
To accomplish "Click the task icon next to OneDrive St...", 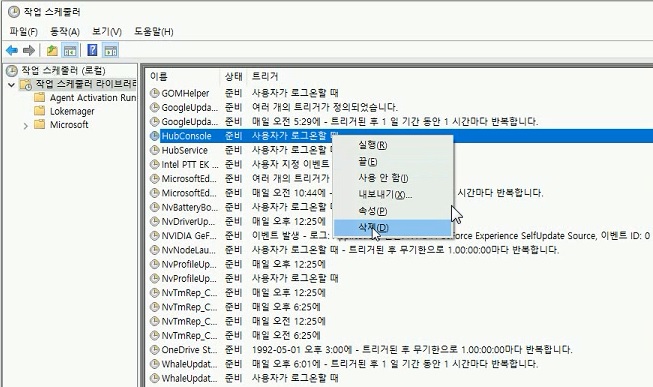I will click(155, 350).
